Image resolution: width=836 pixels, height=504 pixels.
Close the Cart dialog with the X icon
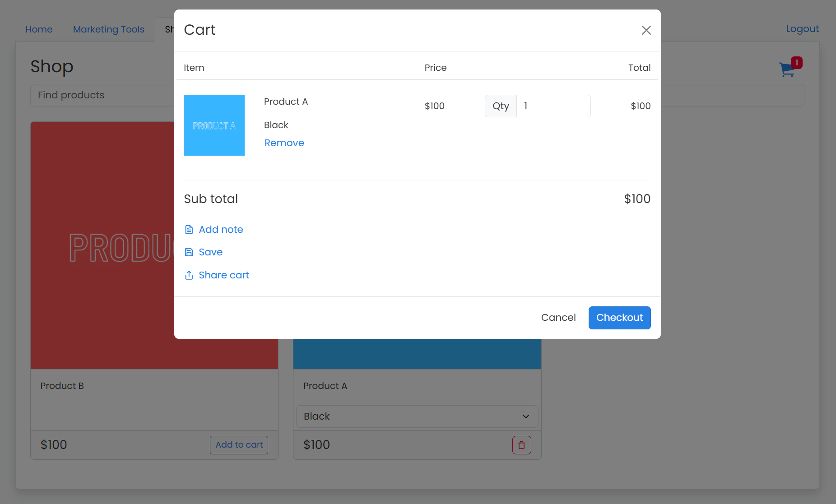(646, 30)
